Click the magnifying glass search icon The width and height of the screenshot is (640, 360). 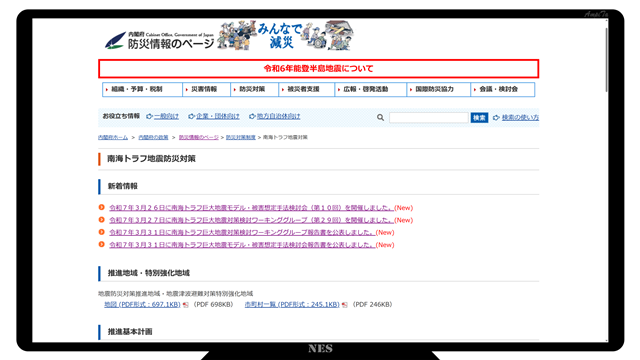click(x=380, y=118)
